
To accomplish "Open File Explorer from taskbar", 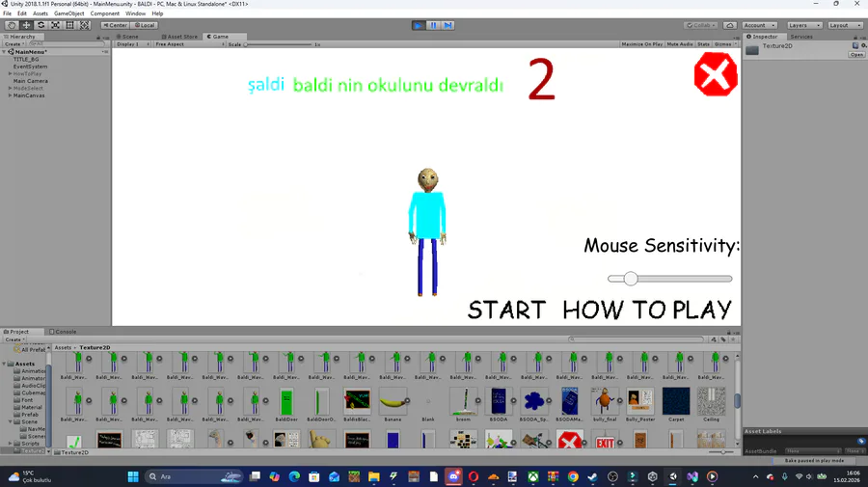I will pyautogui.click(x=373, y=476).
